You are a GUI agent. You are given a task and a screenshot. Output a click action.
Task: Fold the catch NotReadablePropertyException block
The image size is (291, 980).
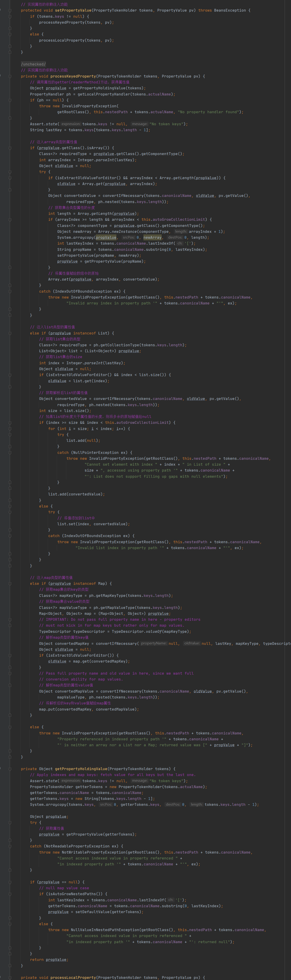click(x=10, y=846)
